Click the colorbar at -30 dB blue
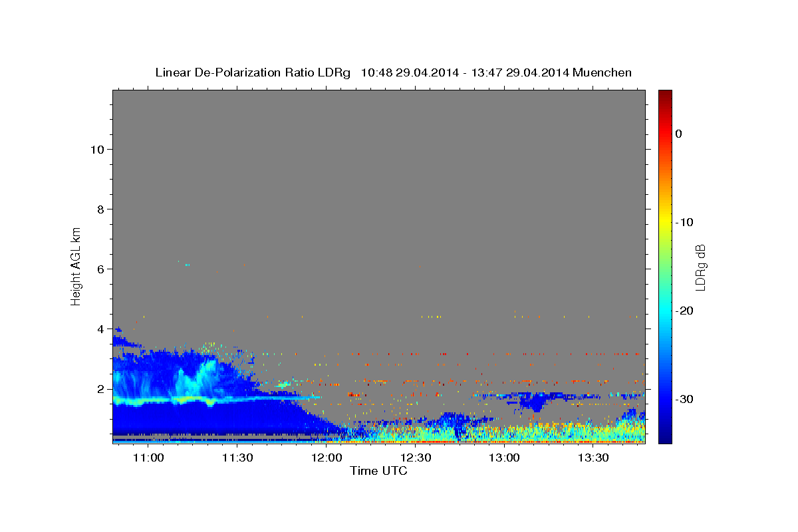Screen dimensions: 798x532 (665, 399)
